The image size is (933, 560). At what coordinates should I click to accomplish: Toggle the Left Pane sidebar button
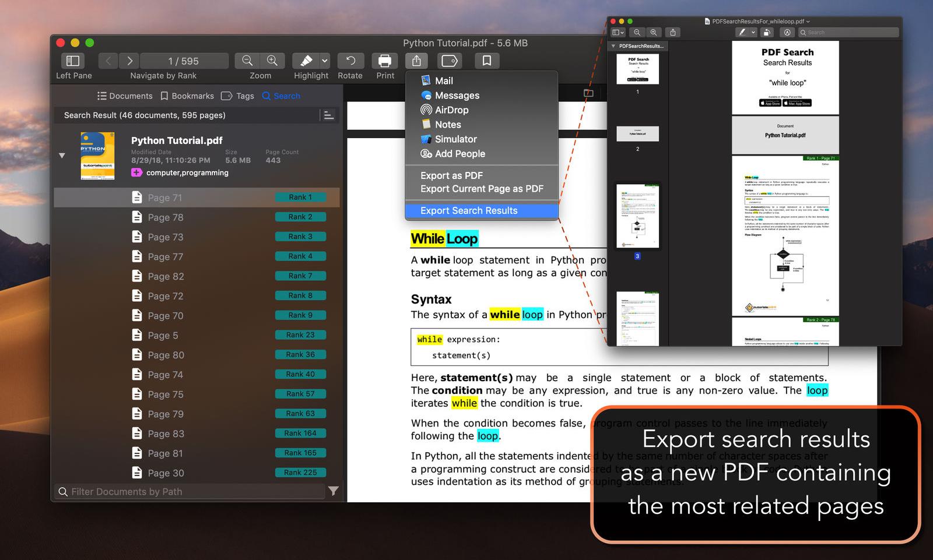coord(73,61)
